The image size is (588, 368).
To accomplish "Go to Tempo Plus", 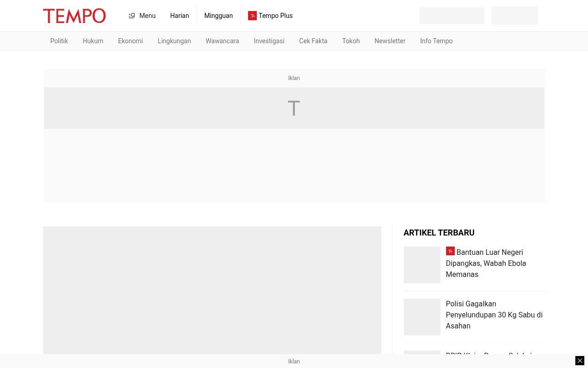I will click(276, 16).
